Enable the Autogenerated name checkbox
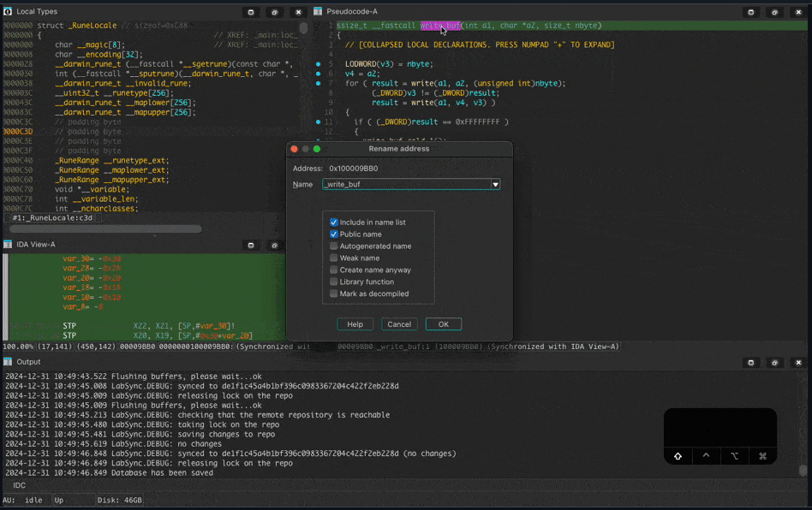This screenshot has height=510, width=812. click(x=334, y=246)
